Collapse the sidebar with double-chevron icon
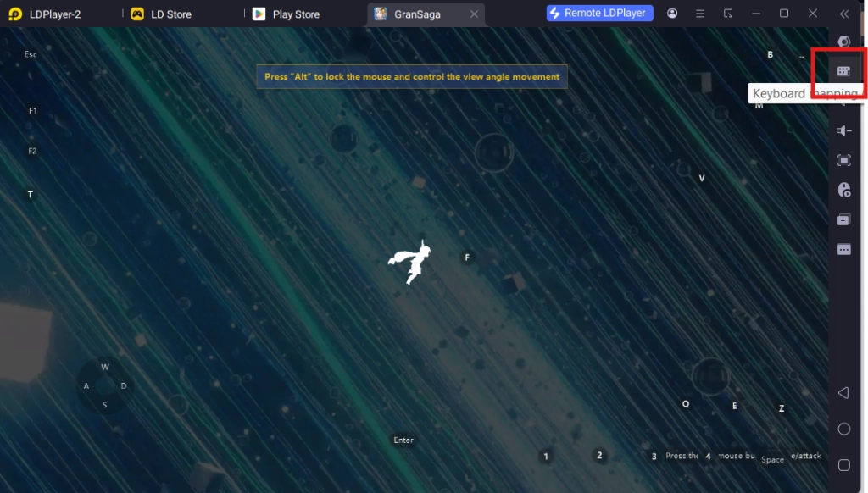This screenshot has height=493, width=868. 844,14
